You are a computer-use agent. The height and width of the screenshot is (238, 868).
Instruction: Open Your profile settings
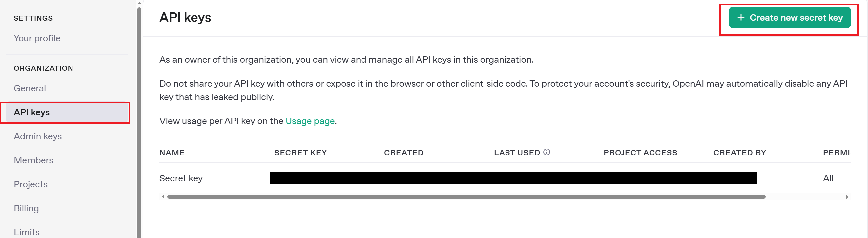point(37,38)
